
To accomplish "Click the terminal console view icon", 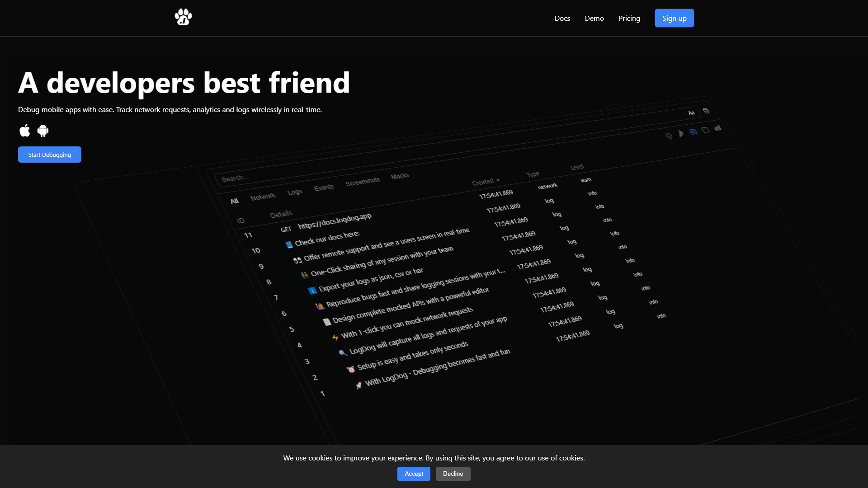I will pyautogui.click(x=705, y=130).
